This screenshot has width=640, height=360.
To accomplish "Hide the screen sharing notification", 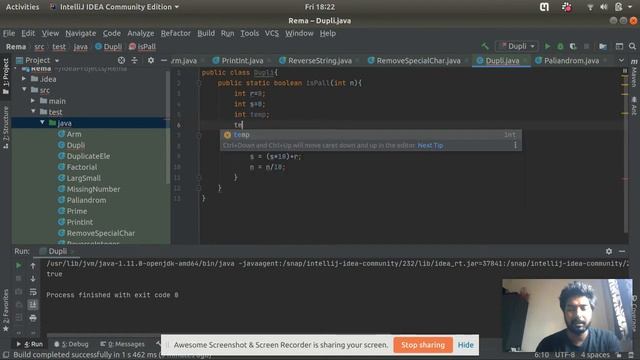I will 466,345.
